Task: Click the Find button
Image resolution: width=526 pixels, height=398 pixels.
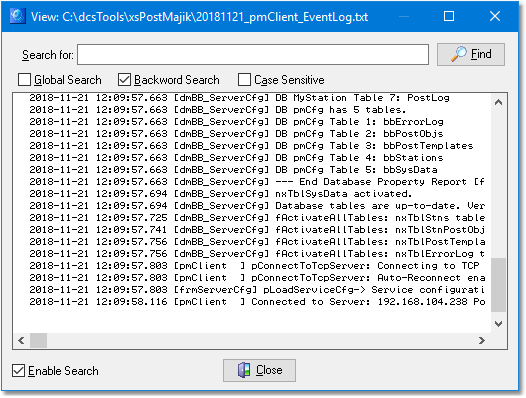Action: click(471, 54)
